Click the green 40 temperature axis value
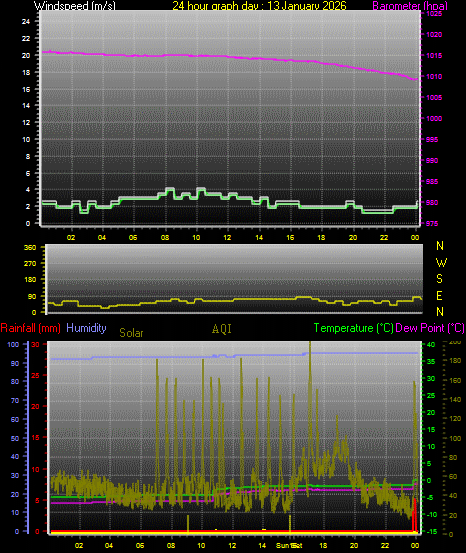 click(x=431, y=345)
